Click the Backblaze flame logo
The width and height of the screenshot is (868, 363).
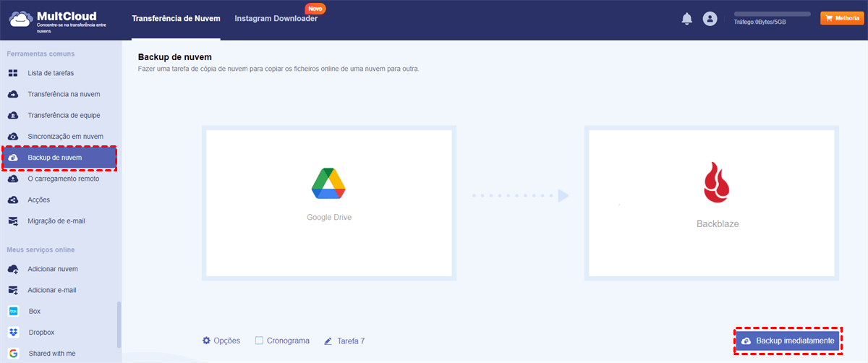click(717, 183)
